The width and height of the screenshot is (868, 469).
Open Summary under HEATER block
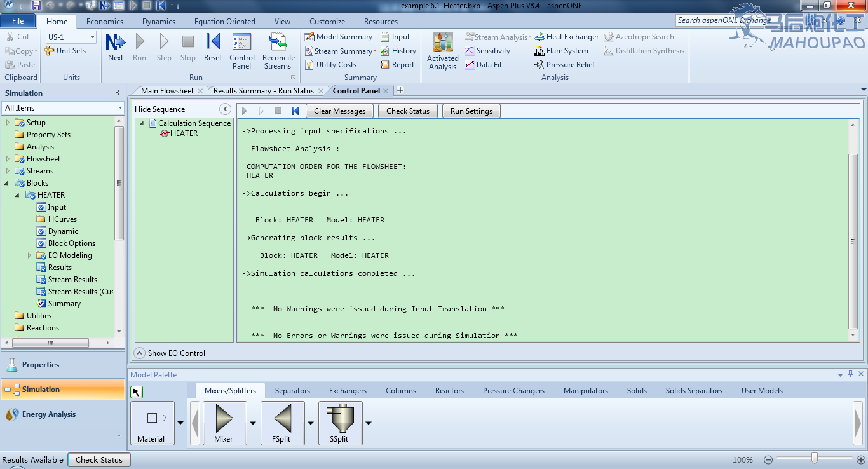pos(58,304)
